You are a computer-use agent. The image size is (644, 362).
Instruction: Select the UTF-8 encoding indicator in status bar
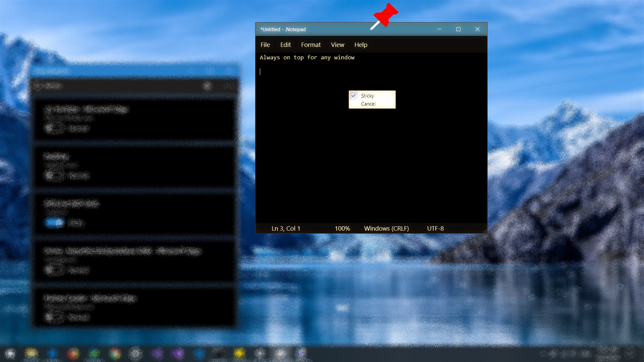[x=435, y=228]
